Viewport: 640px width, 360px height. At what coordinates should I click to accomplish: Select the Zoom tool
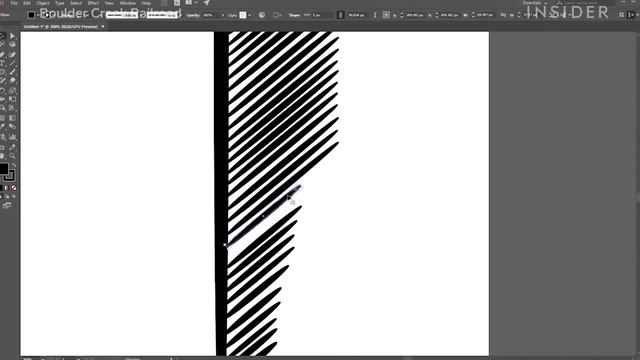12,156
